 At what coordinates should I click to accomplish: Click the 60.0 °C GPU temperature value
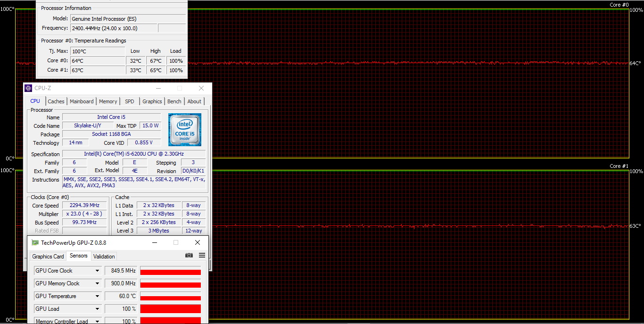tap(121, 296)
